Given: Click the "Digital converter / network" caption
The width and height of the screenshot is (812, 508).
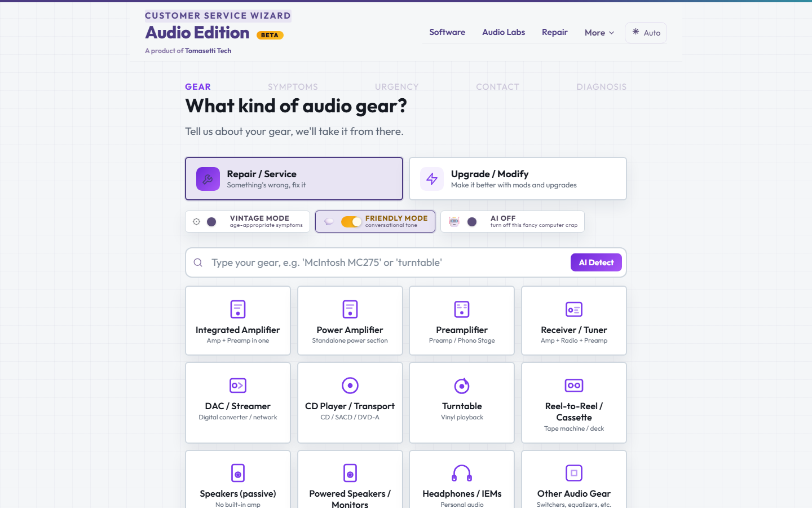Looking at the screenshot, I should (x=238, y=417).
